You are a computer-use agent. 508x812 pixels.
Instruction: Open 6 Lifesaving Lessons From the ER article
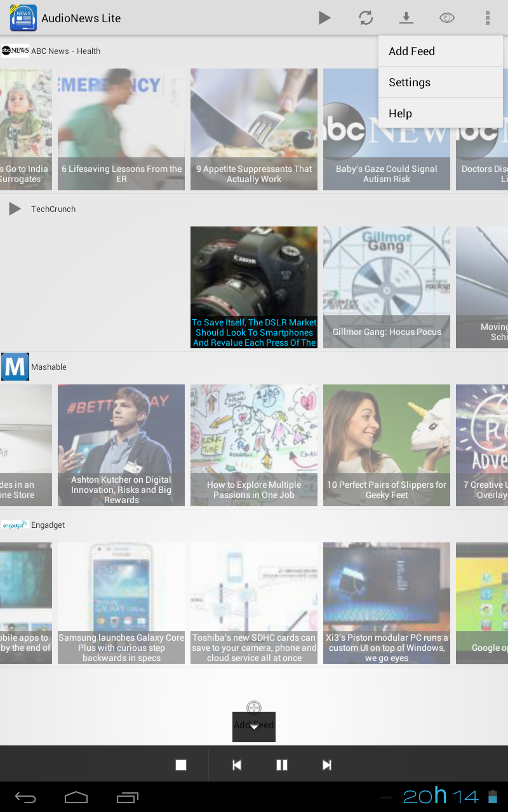121,129
